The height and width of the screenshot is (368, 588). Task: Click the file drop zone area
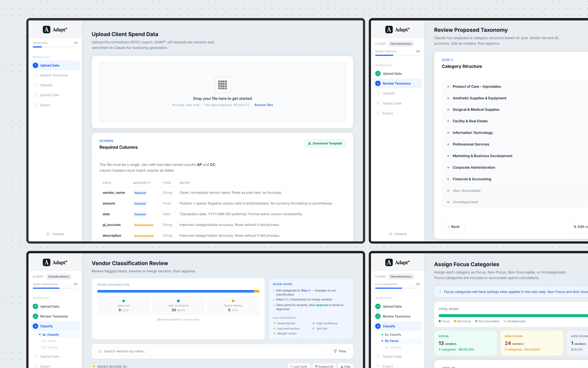pos(222,92)
